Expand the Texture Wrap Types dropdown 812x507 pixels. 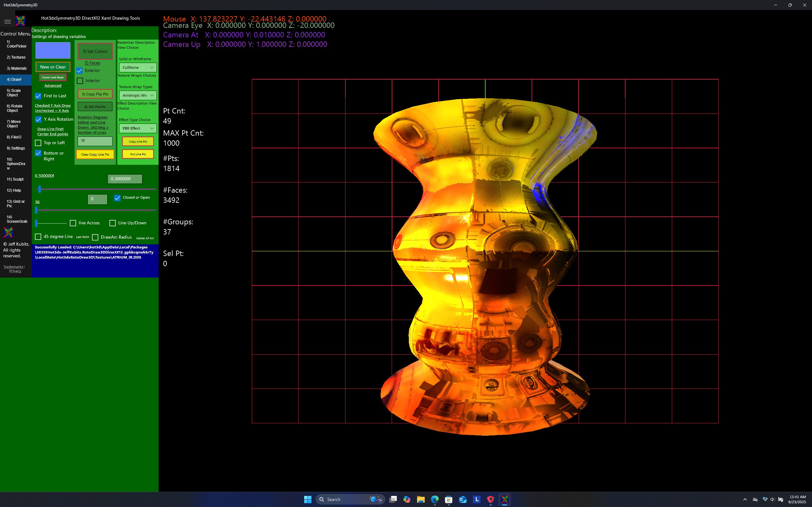click(x=138, y=95)
